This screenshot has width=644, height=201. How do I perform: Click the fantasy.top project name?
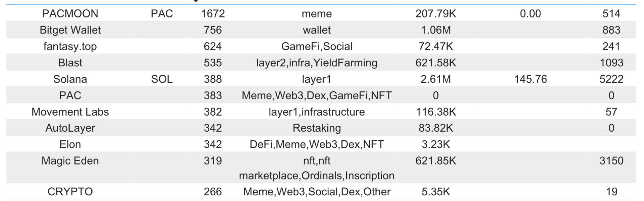point(70,47)
